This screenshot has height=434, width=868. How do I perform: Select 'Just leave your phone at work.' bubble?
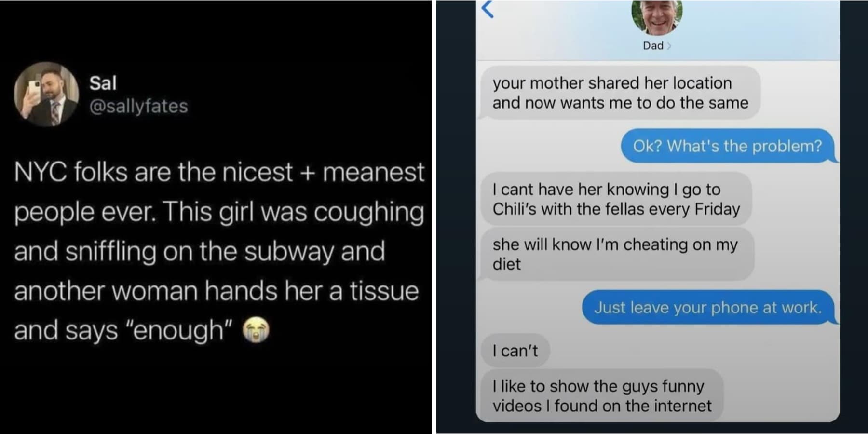(x=708, y=307)
